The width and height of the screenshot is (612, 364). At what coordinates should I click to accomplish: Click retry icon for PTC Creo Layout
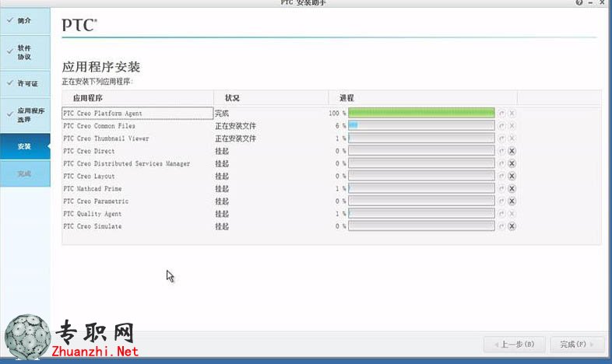(501, 176)
